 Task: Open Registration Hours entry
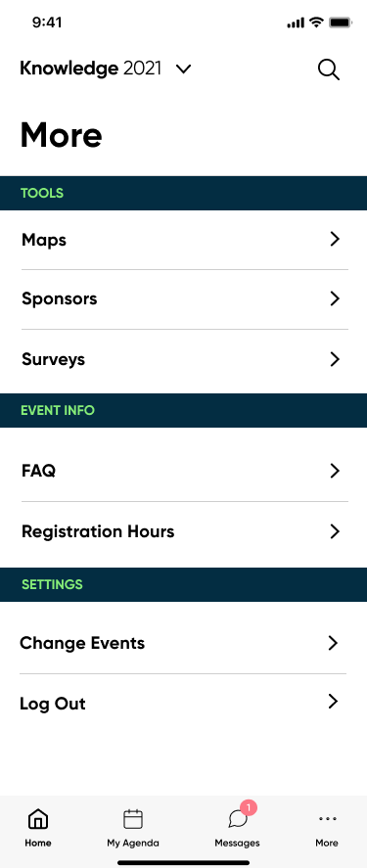tap(183, 532)
